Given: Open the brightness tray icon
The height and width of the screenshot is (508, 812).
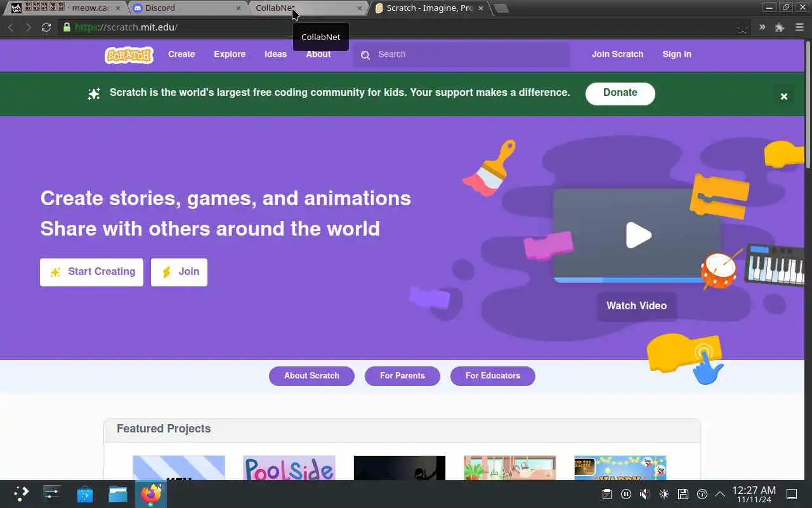Looking at the screenshot, I should [664, 494].
